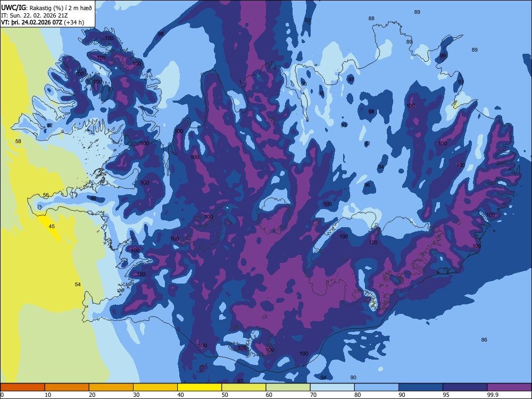Click the legend scale label '30'
The height and width of the screenshot is (399, 532).
point(136,395)
